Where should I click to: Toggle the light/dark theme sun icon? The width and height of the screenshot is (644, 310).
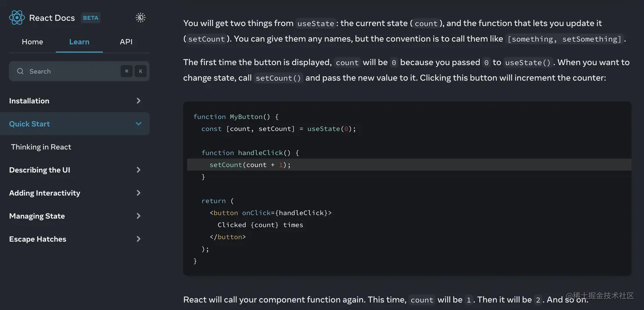141,17
